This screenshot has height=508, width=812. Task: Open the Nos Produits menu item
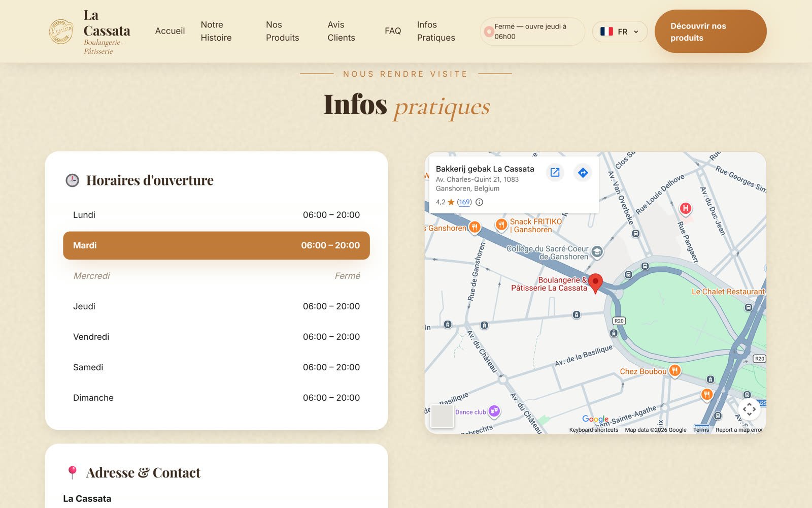click(282, 31)
